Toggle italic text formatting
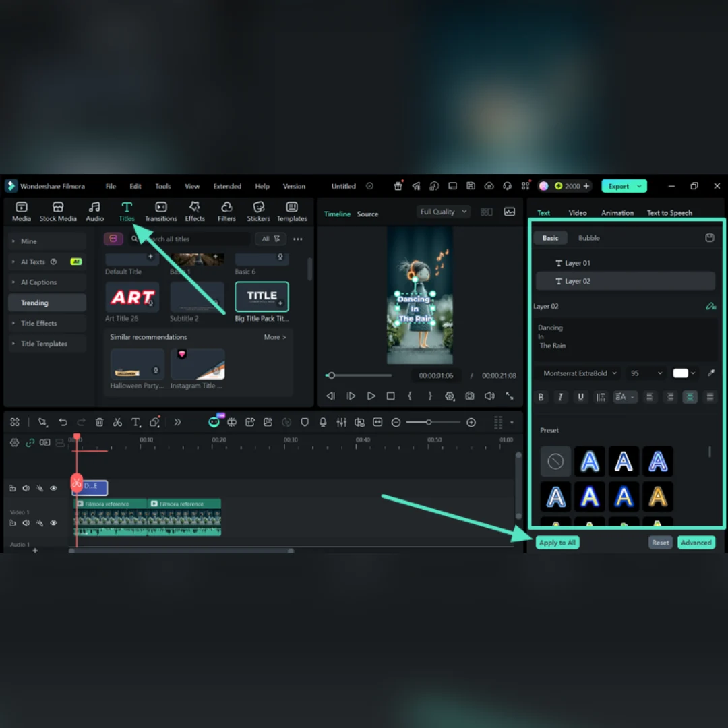728x728 pixels. tap(560, 397)
